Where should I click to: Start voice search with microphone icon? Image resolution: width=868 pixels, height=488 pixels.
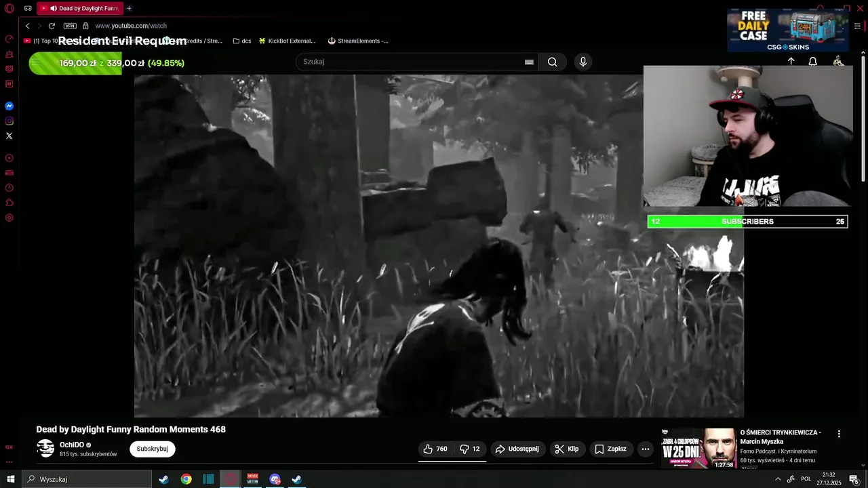point(583,62)
